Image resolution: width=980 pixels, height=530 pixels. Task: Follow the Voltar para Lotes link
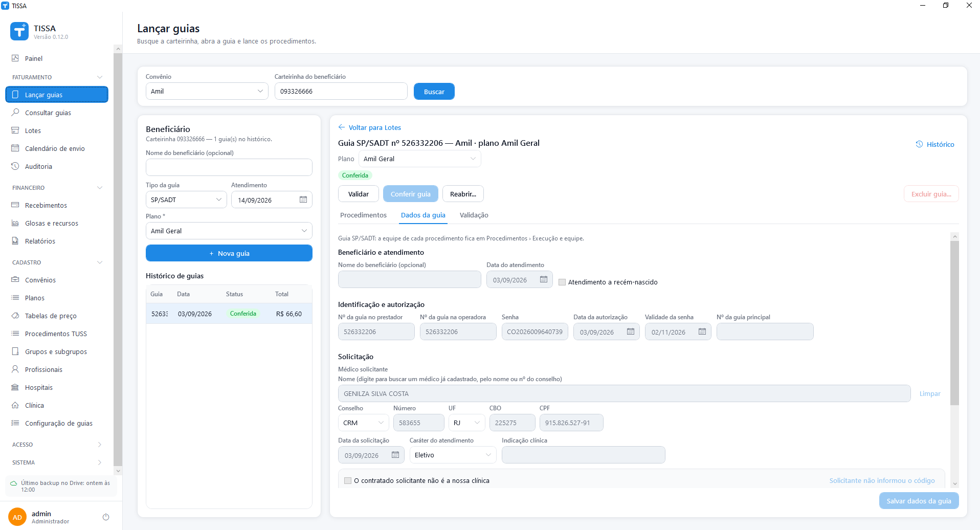(370, 127)
